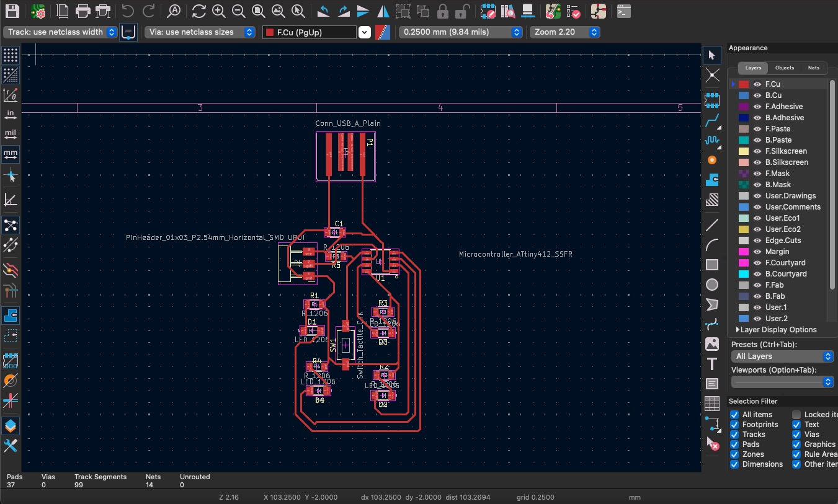Open the Track width dropdown

click(60, 32)
